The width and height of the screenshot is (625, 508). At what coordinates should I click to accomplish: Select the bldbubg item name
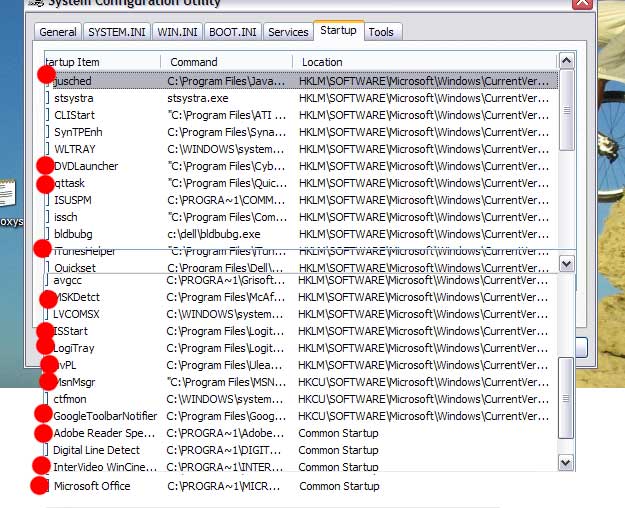tap(73, 234)
